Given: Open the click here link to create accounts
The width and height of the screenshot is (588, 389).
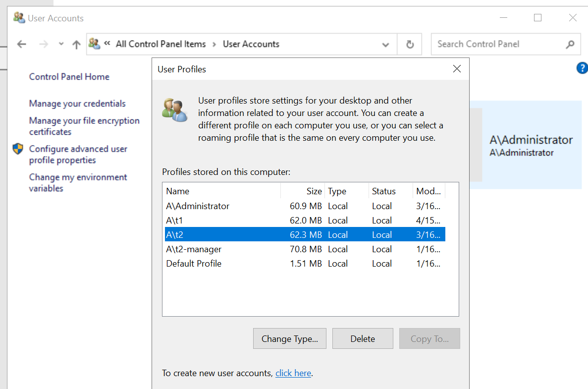Looking at the screenshot, I should 293,373.
